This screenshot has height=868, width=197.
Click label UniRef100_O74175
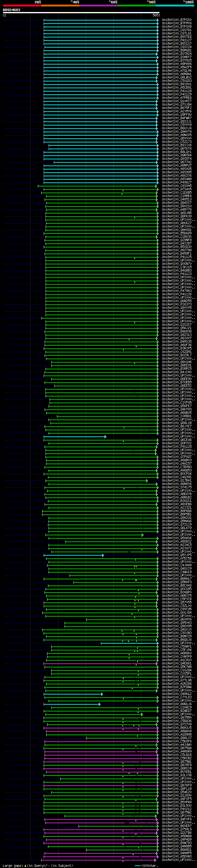pos(177,487)
